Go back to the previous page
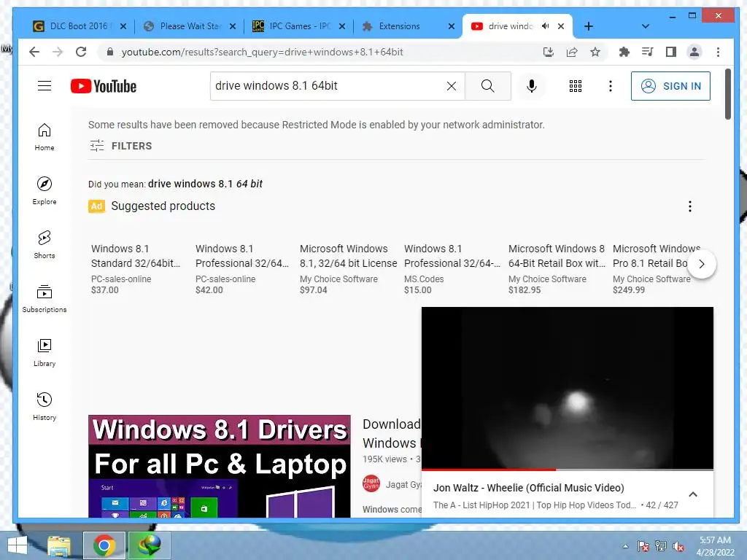Viewport: 747px width, 560px height. click(34, 52)
